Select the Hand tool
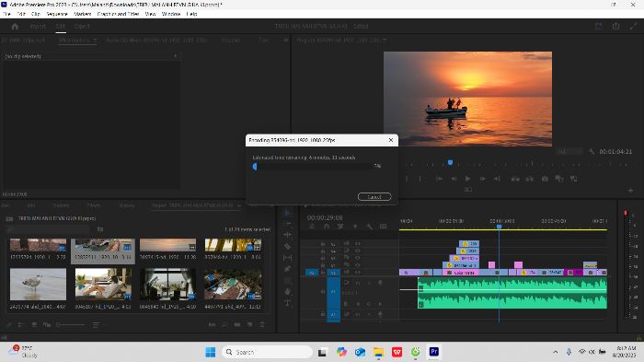Screen dimensions: 644x362 pyautogui.click(x=287, y=292)
